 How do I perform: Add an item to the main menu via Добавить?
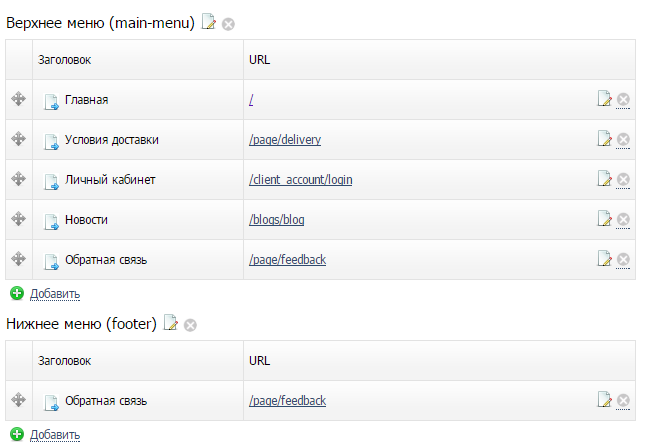point(55,294)
